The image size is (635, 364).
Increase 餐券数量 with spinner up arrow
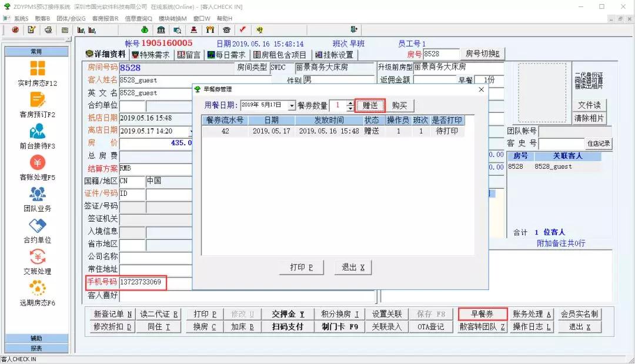pos(350,103)
